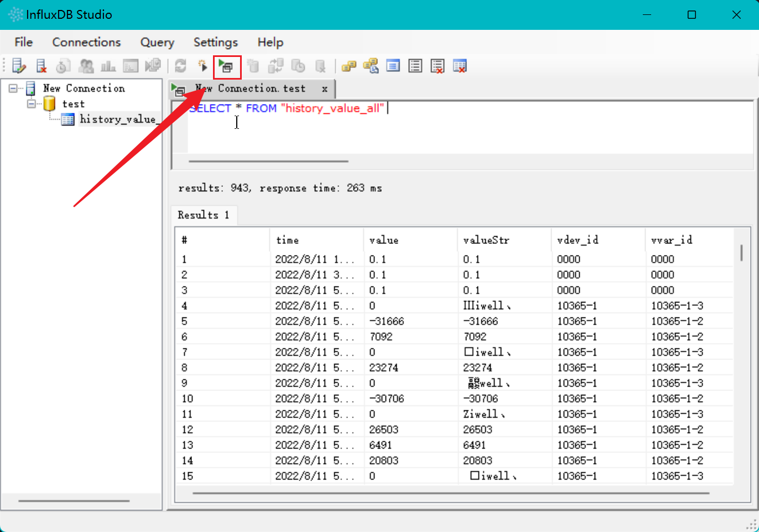759x532 pixels.
Task: Click the grayed diagnostics window toolbar icon
Action: [131, 66]
